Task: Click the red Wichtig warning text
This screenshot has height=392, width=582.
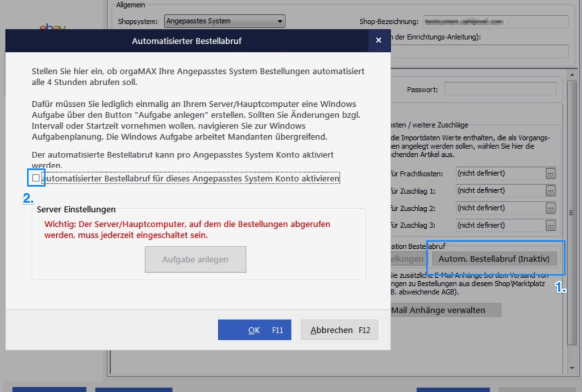Action: [187, 230]
